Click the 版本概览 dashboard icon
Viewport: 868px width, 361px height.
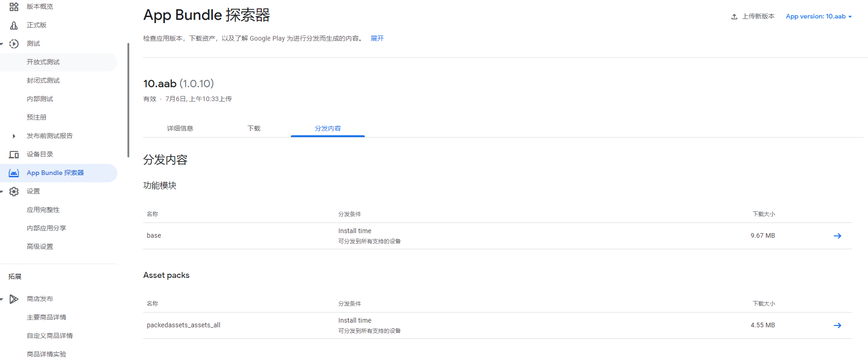tap(14, 6)
